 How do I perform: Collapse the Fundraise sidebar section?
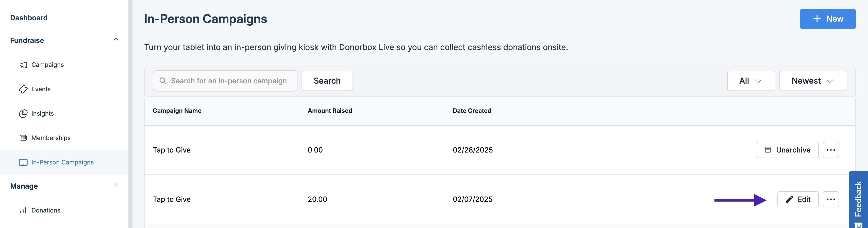[x=116, y=39]
